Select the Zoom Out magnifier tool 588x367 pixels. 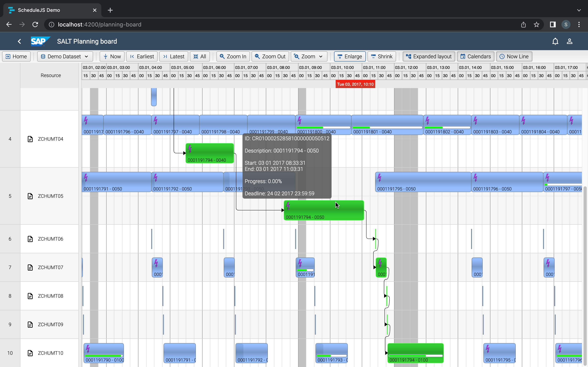(x=270, y=56)
